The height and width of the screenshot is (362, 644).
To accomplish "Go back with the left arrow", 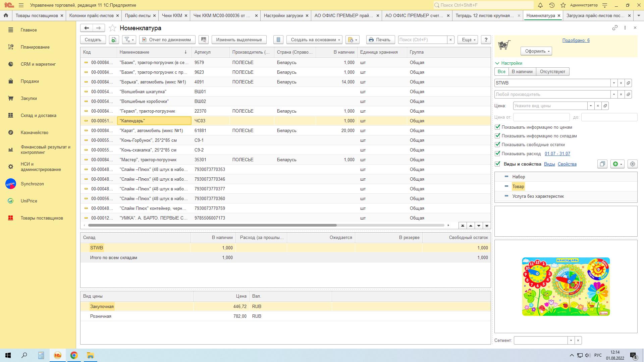I will (87, 28).
